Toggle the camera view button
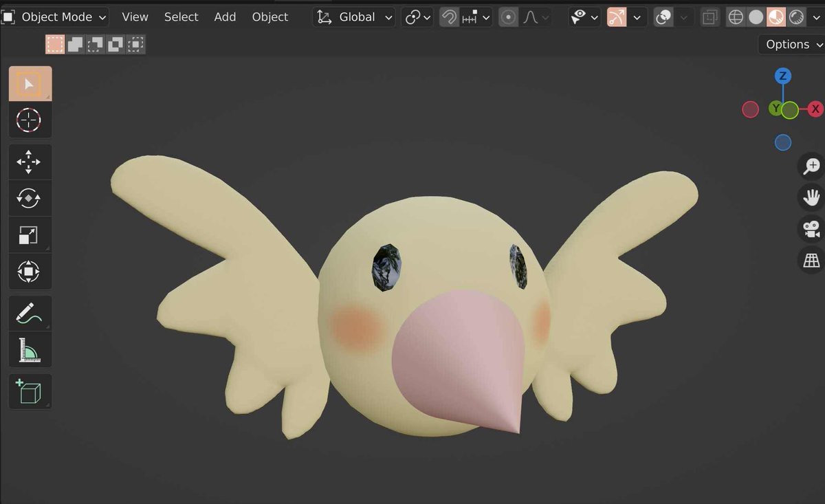825x504 pixels. click(812, 229)
